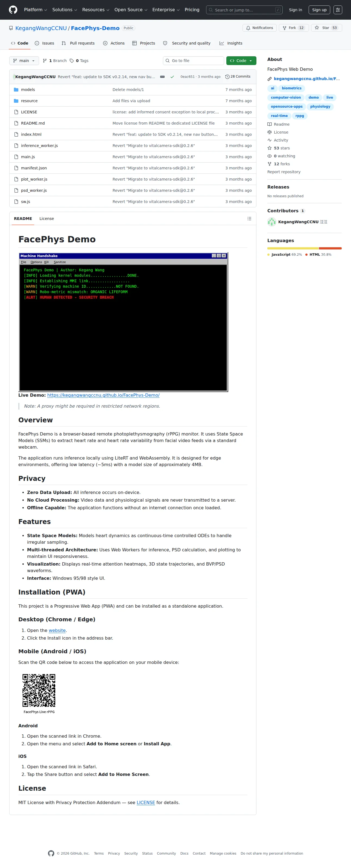Open the LICENSE link in License section
Viewport: 351px width, 868px height.
point(146,802)
